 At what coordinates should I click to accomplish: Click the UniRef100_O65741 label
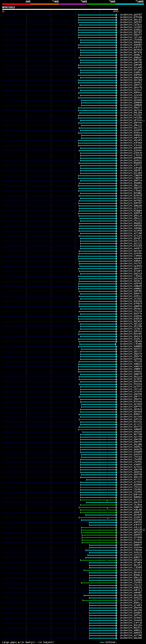click(131, 615)
